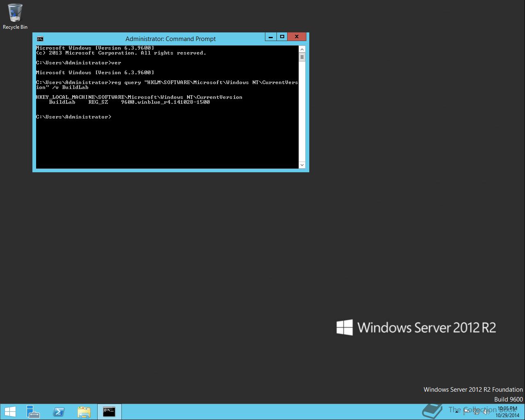Click the 'REG_SZ' type text
525x420 pixels.
pos(98,102)
